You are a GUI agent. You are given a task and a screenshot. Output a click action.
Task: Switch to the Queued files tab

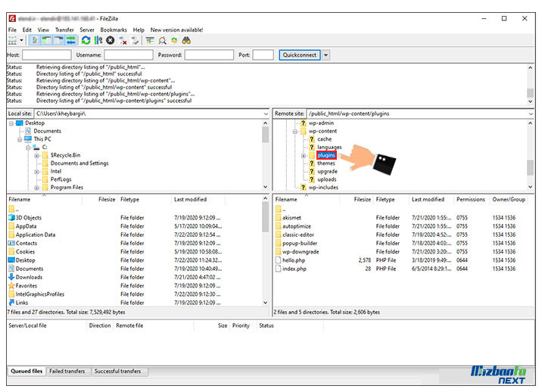(26, 372)
